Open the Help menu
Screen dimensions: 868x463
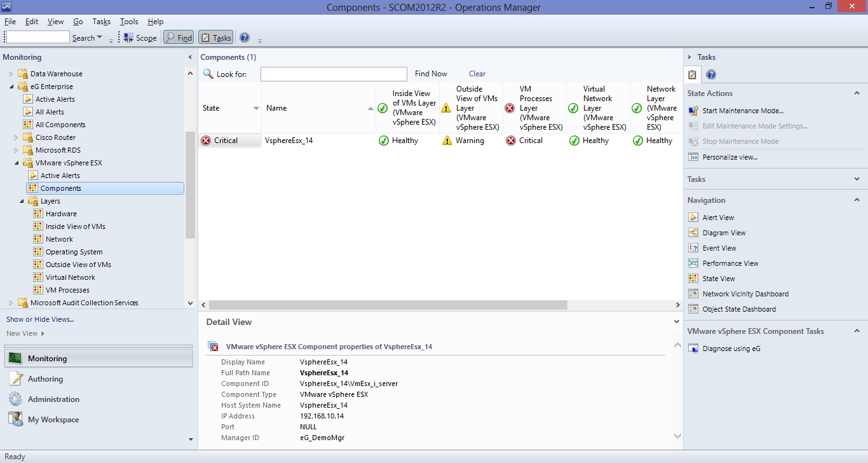click(x=155, y=22)
